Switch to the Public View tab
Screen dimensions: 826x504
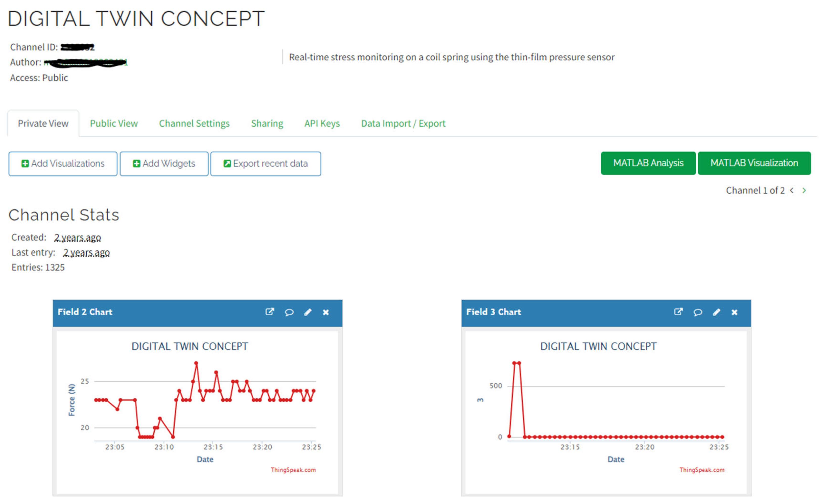point(114,123)
